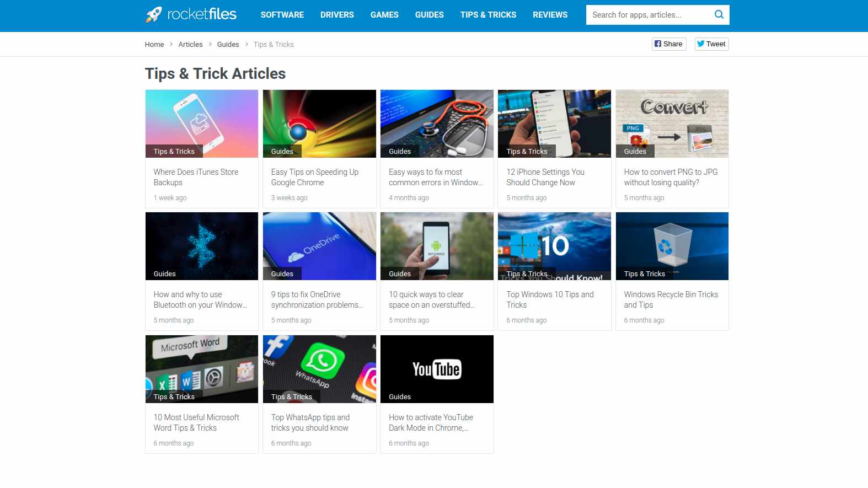Open 'Top Windows 10 Tips and Tricks' title
The image size is (868, 488).
[550, 299]
